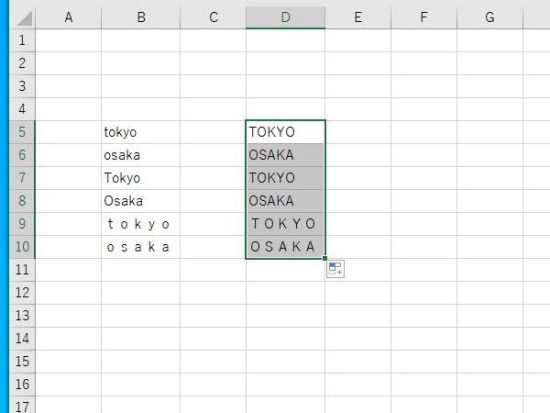Select row 11 header
This screenshot has width=550, height=413.
pyautogui.click(x=22, y=270)
